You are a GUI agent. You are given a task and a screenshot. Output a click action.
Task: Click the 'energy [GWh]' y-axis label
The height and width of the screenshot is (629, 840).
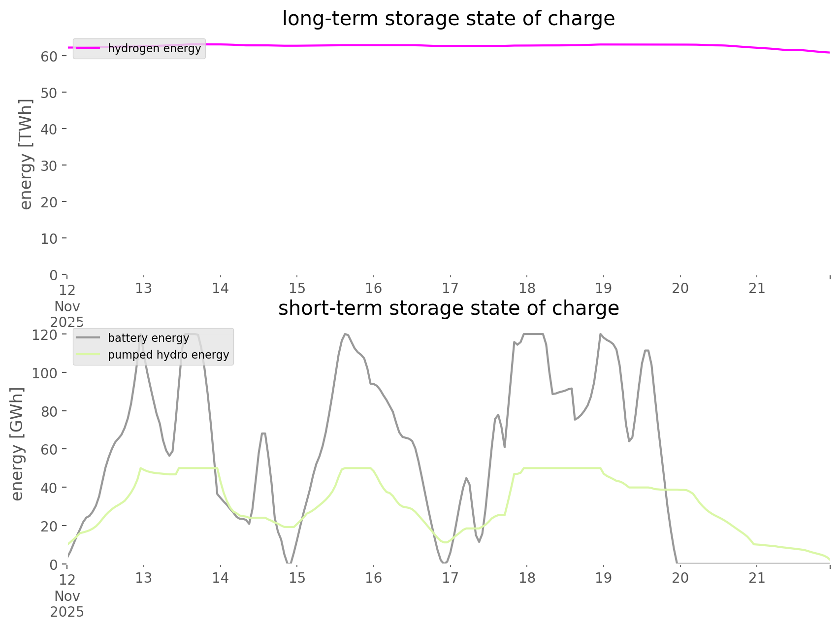point(17,444)
